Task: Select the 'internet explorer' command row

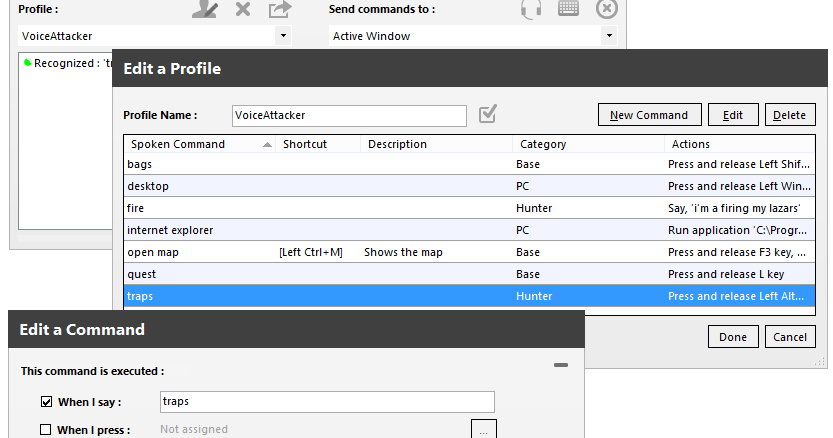Action: point(469,230)
